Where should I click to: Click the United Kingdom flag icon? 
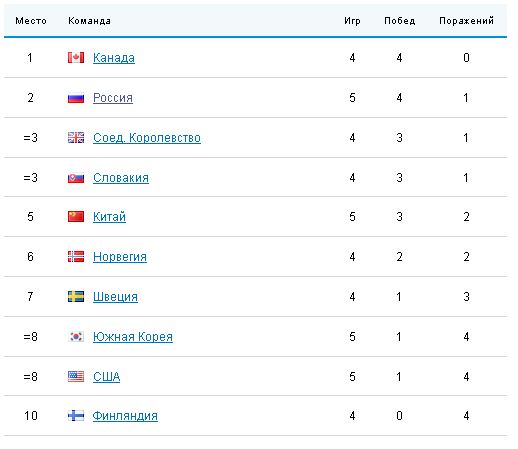76,138
